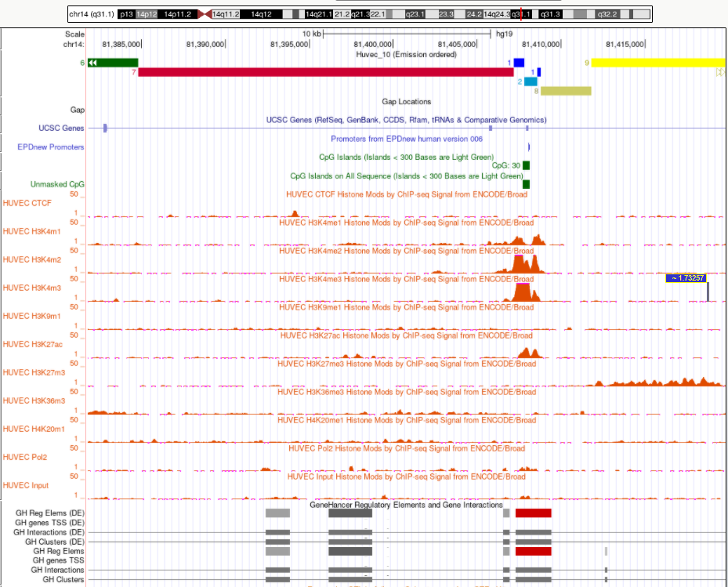Screen dimensions: 728x587
Task: Open HUVEC H4K20m1 left track label
Action: coord(34,429)
